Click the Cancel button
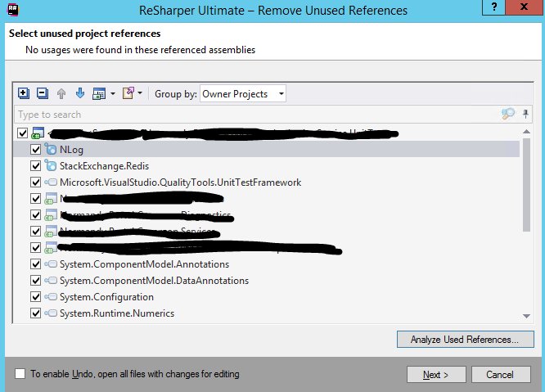 point(501,375)
